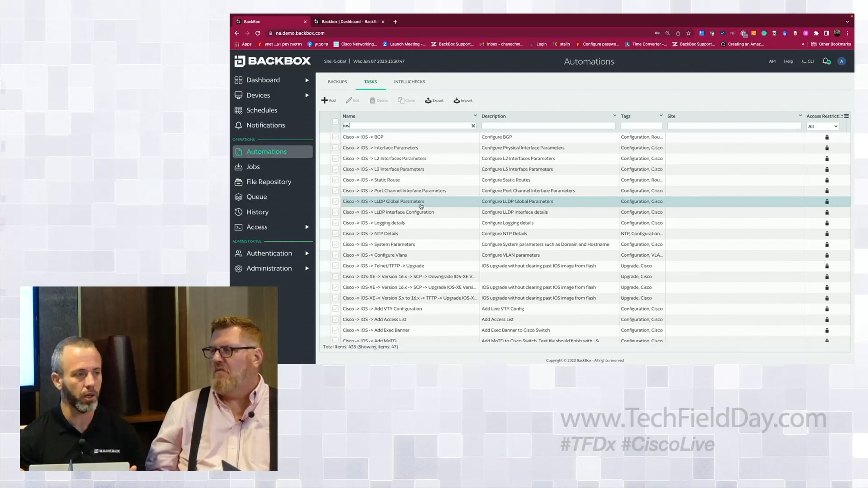Switch to the Intellichecks tab
The height and width of the screenshot is (488, 868).
pos(409,82)
